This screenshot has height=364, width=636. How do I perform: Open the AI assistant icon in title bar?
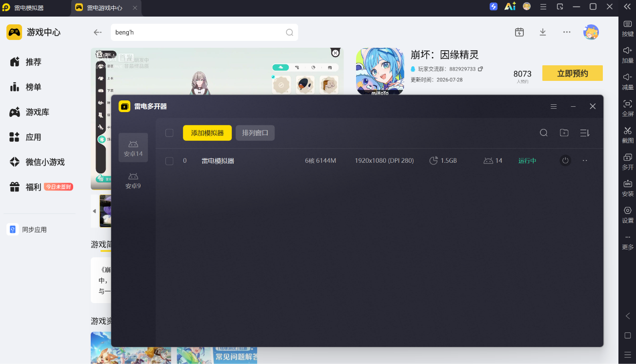[510, 6]
